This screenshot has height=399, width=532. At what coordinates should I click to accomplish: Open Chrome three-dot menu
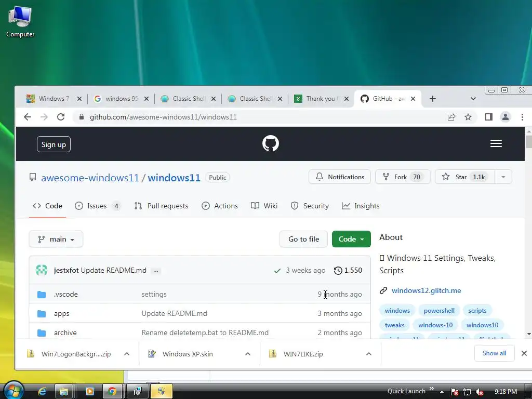pyautogui.click(x=522, y=117)
